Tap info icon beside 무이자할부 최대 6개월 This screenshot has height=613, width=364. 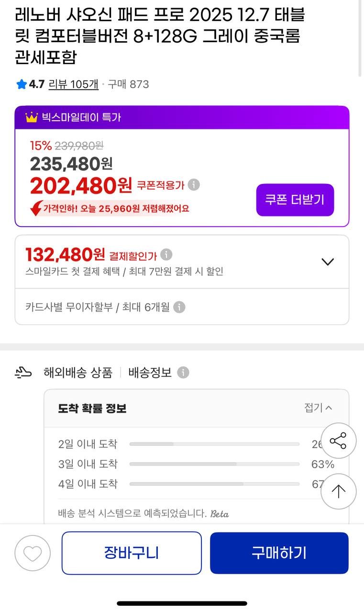point(179,307)
